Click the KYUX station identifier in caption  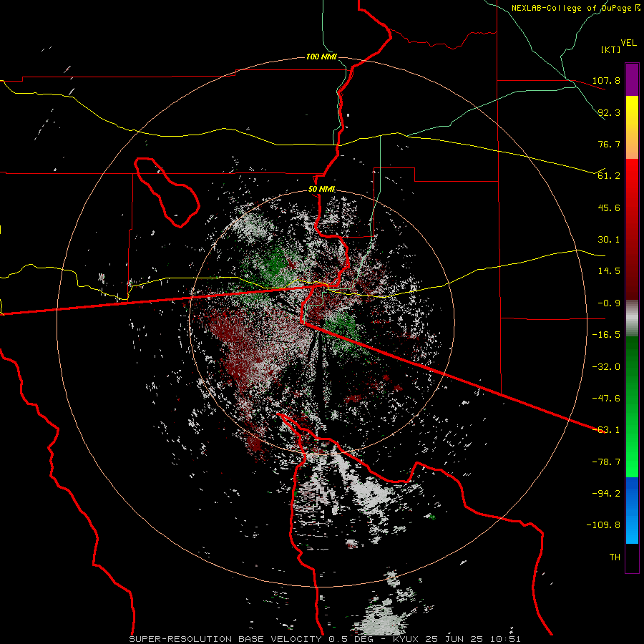point(406,639)
